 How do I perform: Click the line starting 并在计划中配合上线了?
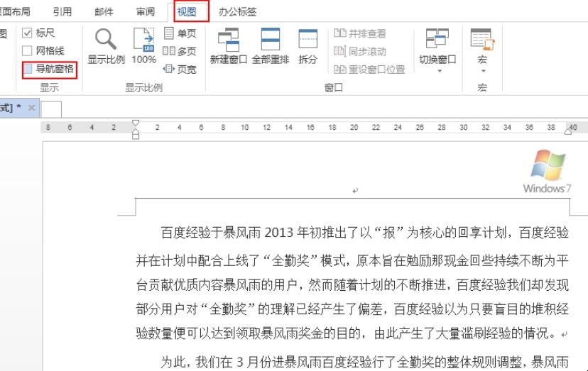coord(352,260)
